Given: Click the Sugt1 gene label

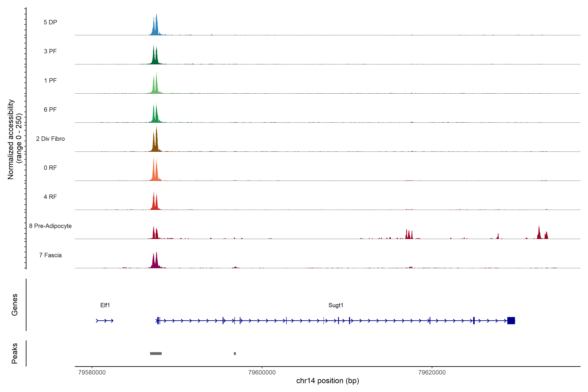Looking at the screenshot, I should (336, 305).
